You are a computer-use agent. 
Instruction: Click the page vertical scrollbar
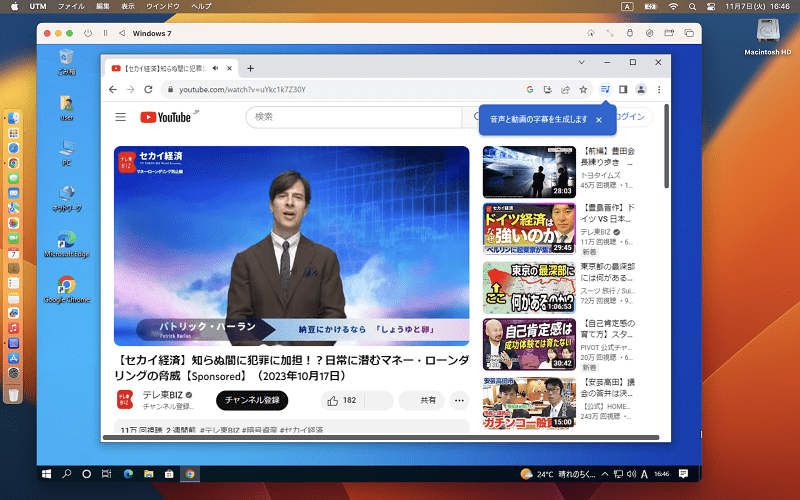coord(666,147)
